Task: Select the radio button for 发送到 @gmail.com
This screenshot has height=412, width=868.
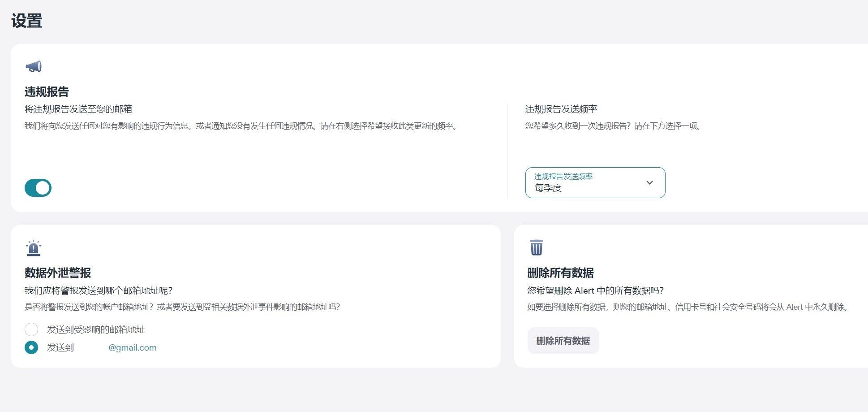Action: pos(31,347)
